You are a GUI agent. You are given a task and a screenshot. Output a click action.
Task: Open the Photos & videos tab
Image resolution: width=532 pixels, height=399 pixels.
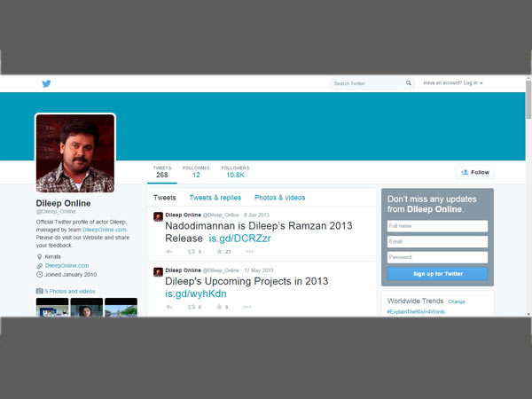[x=279, y=198]
